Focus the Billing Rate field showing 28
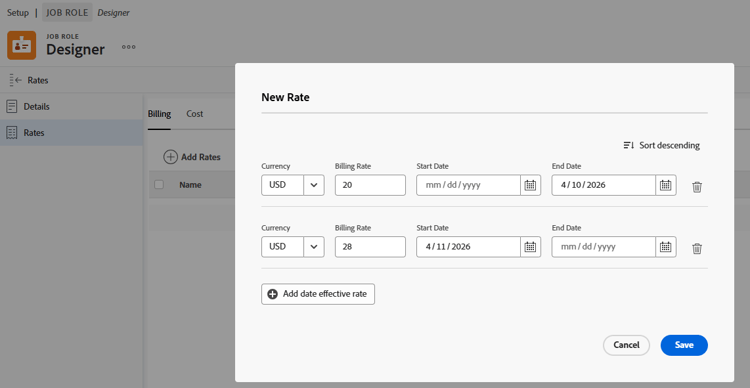 (370, 247)
